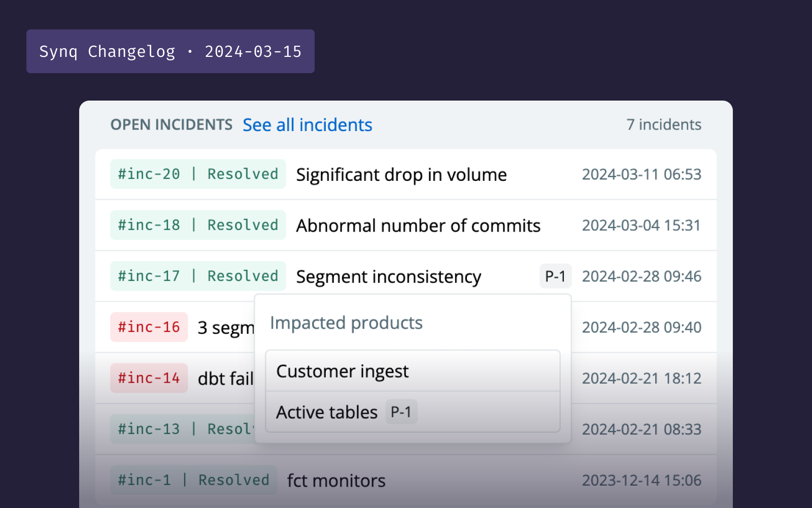Click timestamp 2024-02-28 09:40
812x508 pixels.
pos(641,327)
